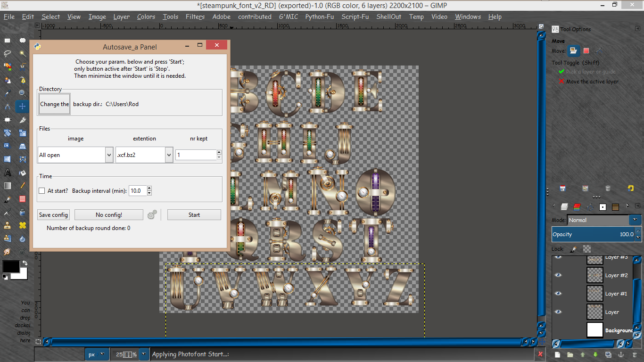The image size is (644, 362).
Task: Activate the Move tool in toolbox
Action: 23,107
